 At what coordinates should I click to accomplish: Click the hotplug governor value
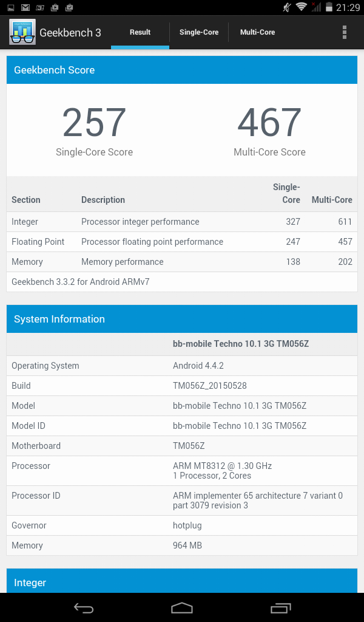[187, 525]
